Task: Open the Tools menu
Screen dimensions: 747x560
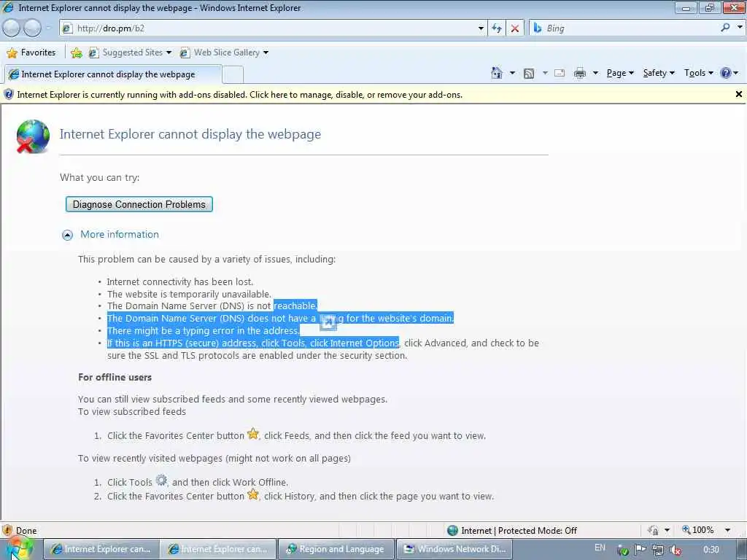Action: pos(698,73)
